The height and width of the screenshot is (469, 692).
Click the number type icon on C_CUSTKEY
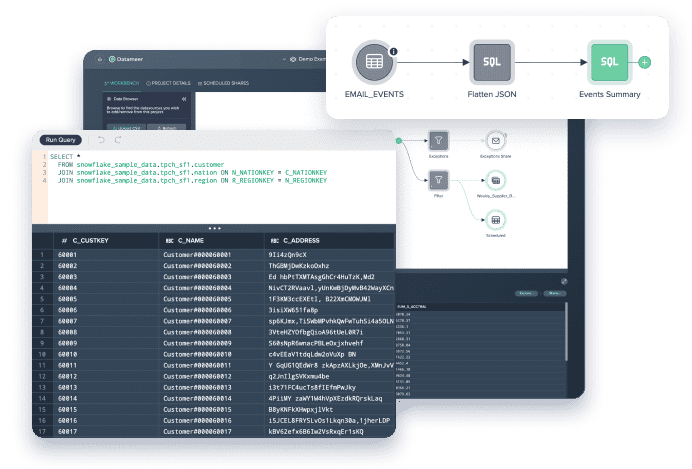point(64,240)
